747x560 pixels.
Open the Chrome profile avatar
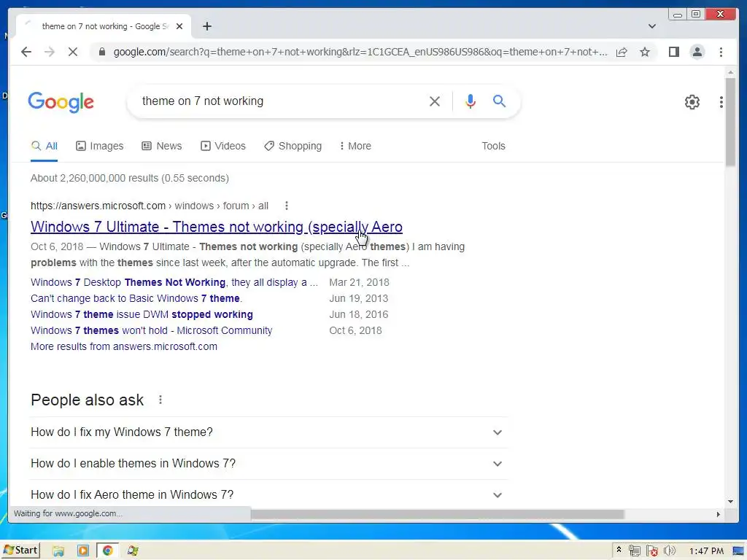coord(697,52)
